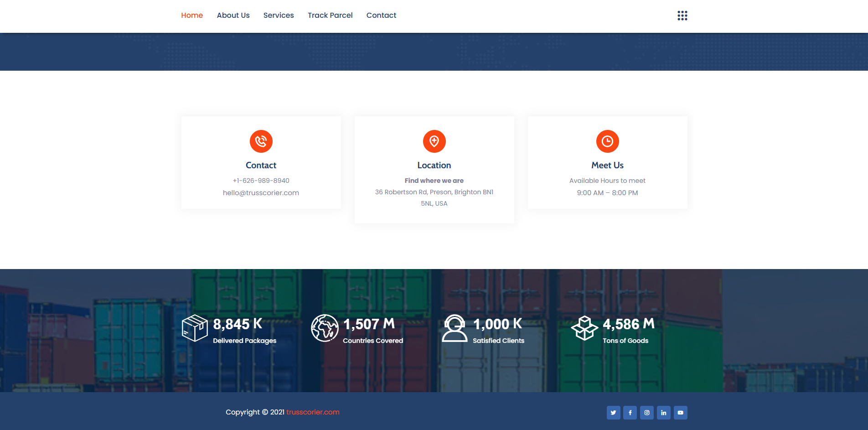Select Track Parcel in the navigation

[x=330, y=16]
